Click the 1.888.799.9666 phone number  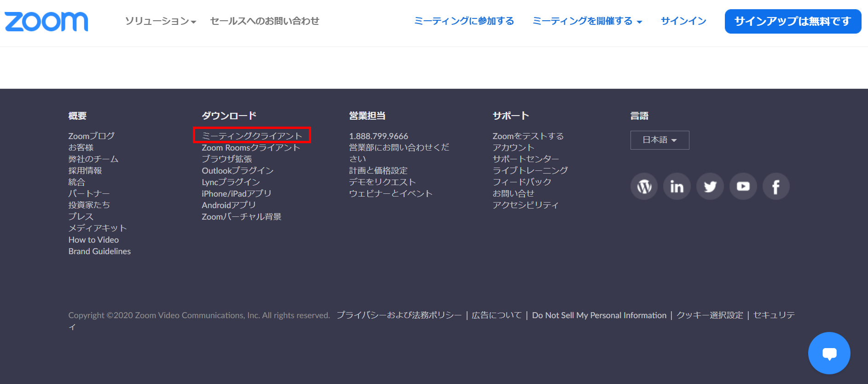[x=379, y=136]
